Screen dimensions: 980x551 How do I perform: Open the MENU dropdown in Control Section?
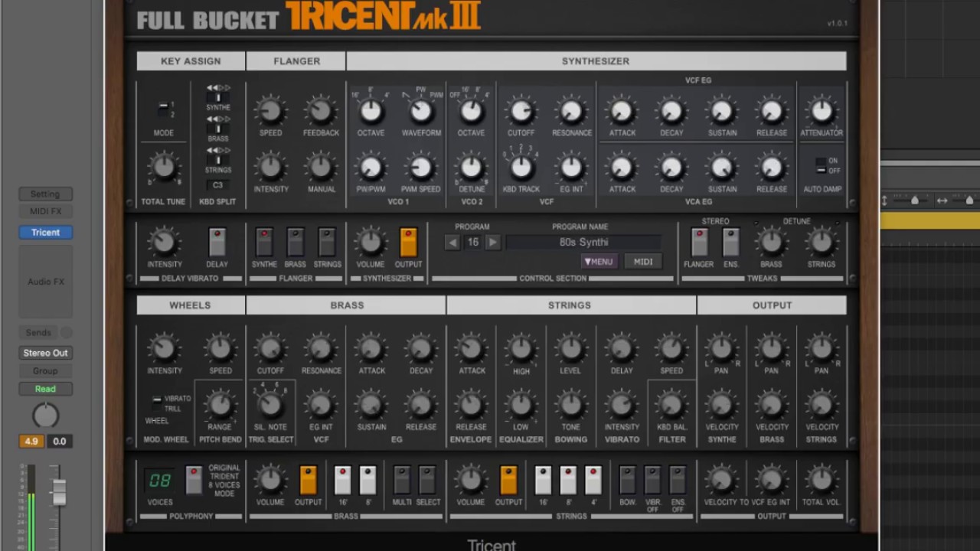click(599, 262)
